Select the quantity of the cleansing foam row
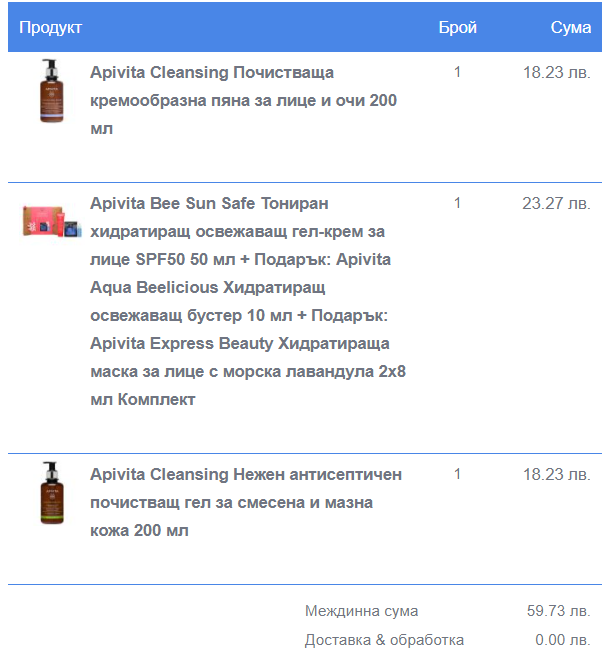Screen dimensions: 608x656 tap(457, 72)
